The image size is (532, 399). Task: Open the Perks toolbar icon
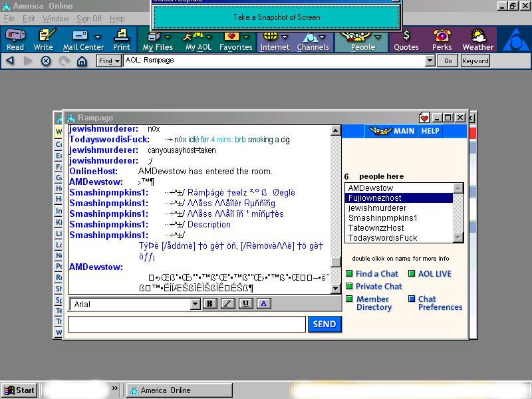(x=442, y=39)
